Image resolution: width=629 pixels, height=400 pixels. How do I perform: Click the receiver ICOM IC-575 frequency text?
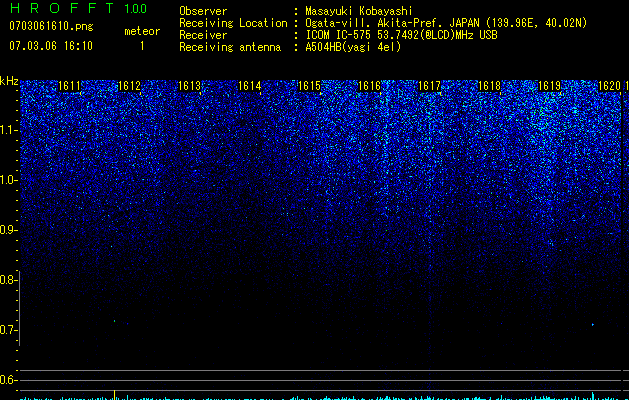click(x=401, y=35)
